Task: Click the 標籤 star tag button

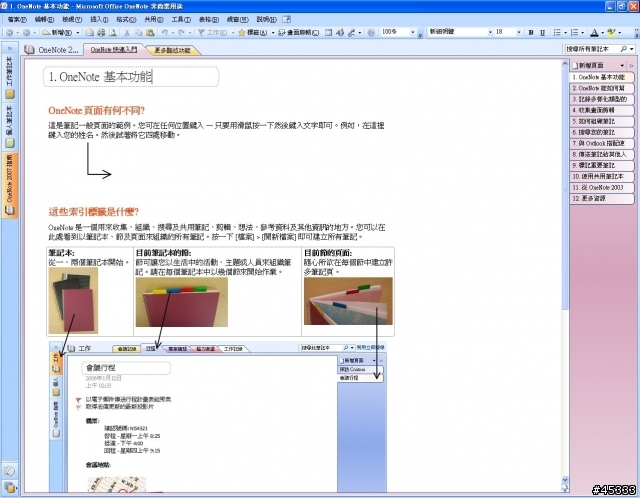Action: 252,32
